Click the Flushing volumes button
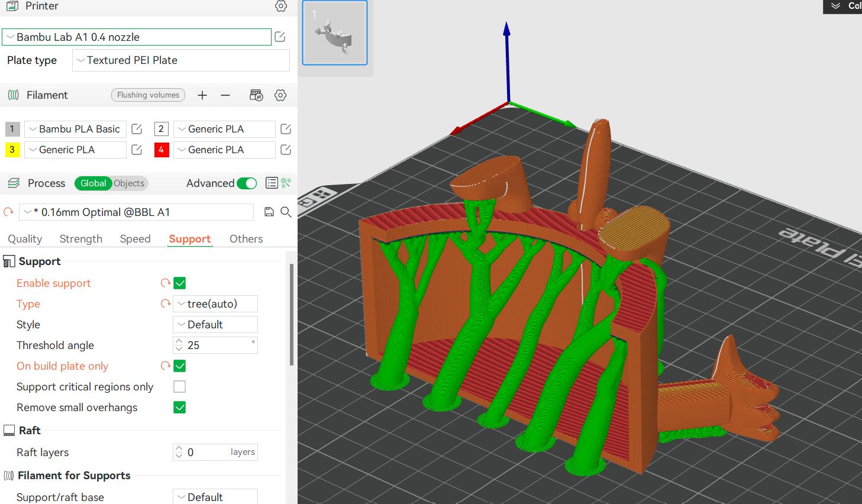The height and width of the screenshot is (504, 862). pyautogui.click(x=148, y=95)
